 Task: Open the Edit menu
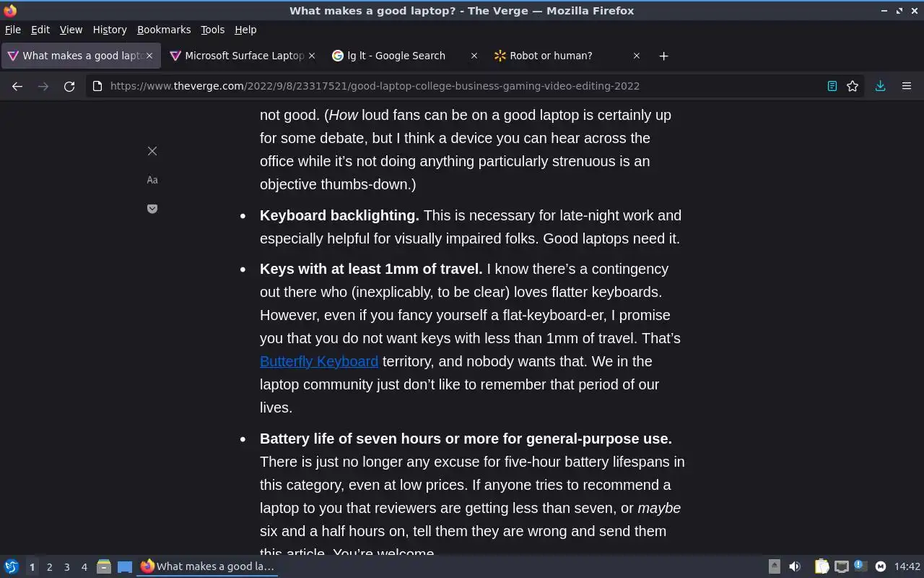[40, 30]
